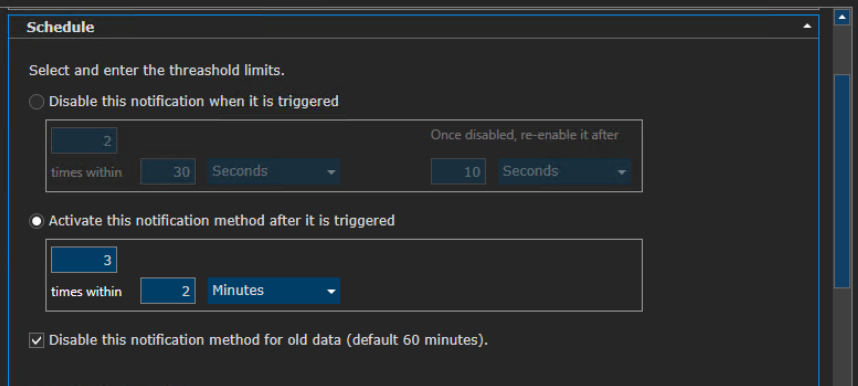
Task: Click the old data checkbox label text
Action: [268, 340]
